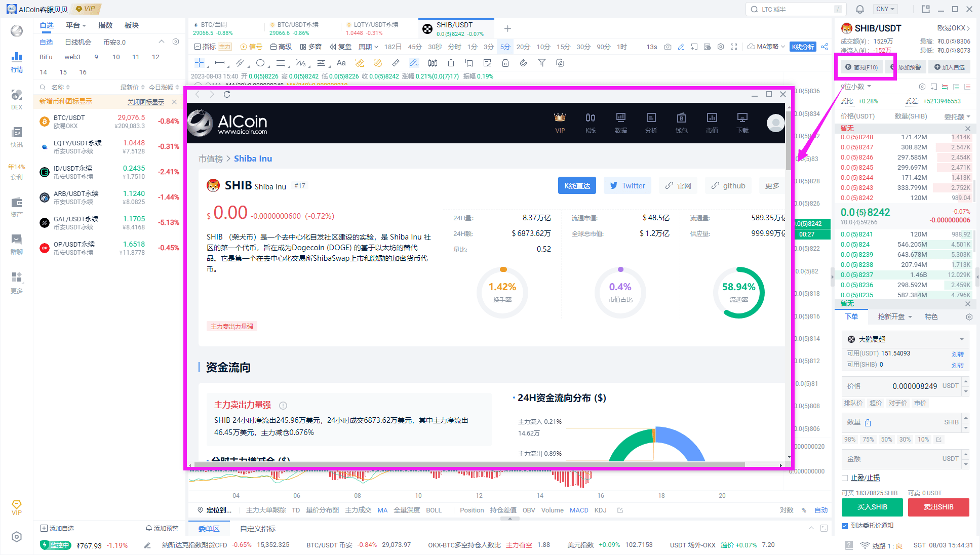Viewport: 980px width, 555px height.
Task: Open the 钱包 wallet icon in AICoin page
Action: pyautogui.click(x=682, y=123)
